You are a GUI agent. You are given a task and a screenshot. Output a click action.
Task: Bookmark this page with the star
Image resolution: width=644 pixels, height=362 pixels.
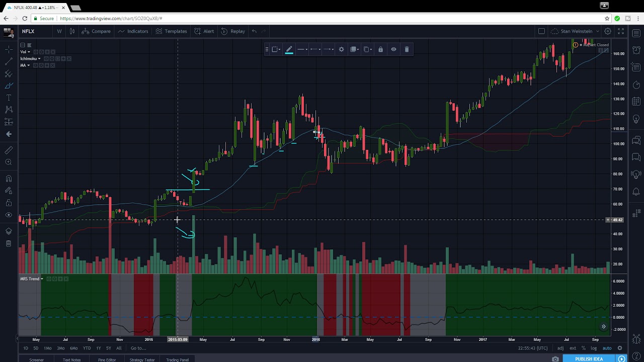click(607, 19)
